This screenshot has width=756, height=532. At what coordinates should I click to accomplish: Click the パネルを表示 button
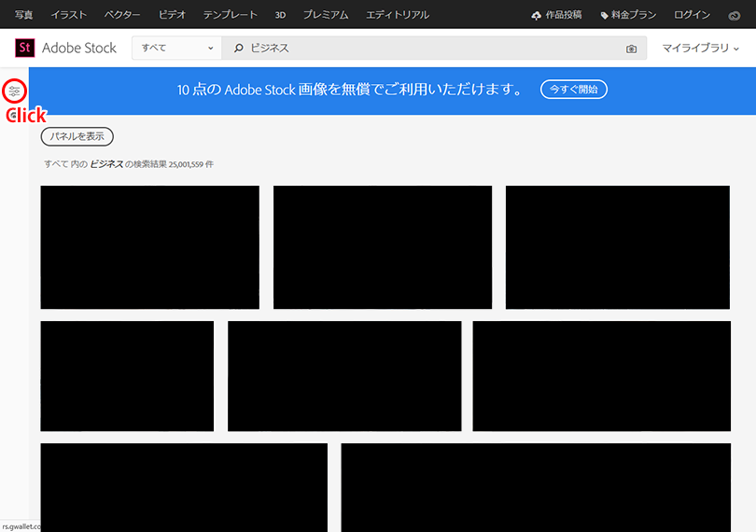coord(77,136)
